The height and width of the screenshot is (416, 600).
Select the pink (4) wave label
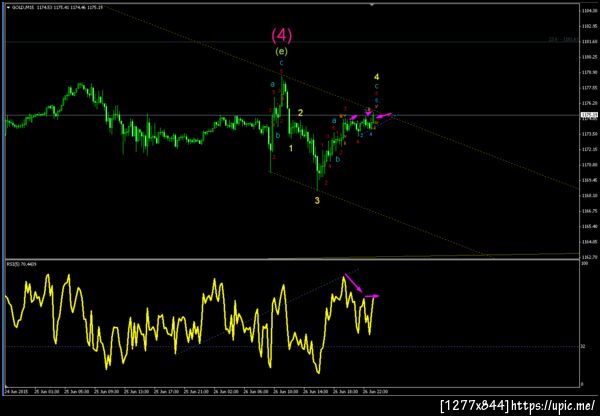click(x=282, y=35)
